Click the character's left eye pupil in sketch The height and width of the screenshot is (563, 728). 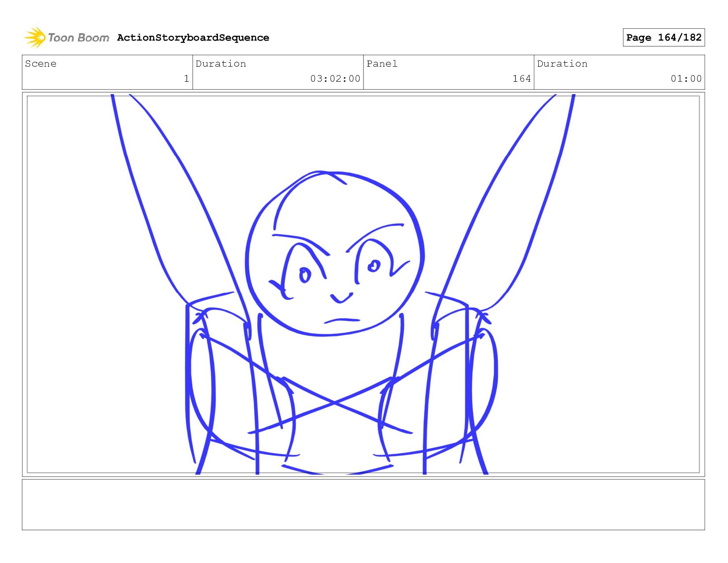pyautogui.click(x=305, y=276)
